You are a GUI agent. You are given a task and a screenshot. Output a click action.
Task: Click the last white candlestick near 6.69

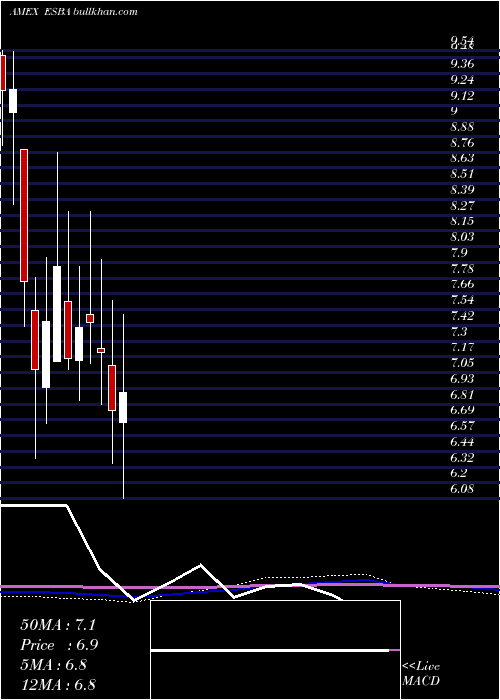(123, 407)
